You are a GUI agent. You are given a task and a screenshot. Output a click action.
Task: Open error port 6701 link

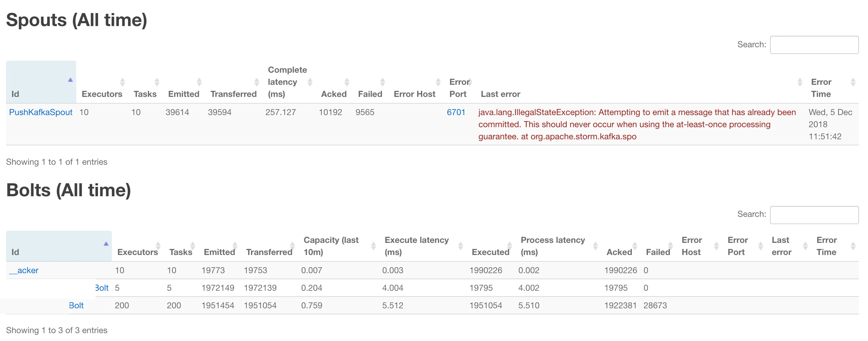pos(455,112)
